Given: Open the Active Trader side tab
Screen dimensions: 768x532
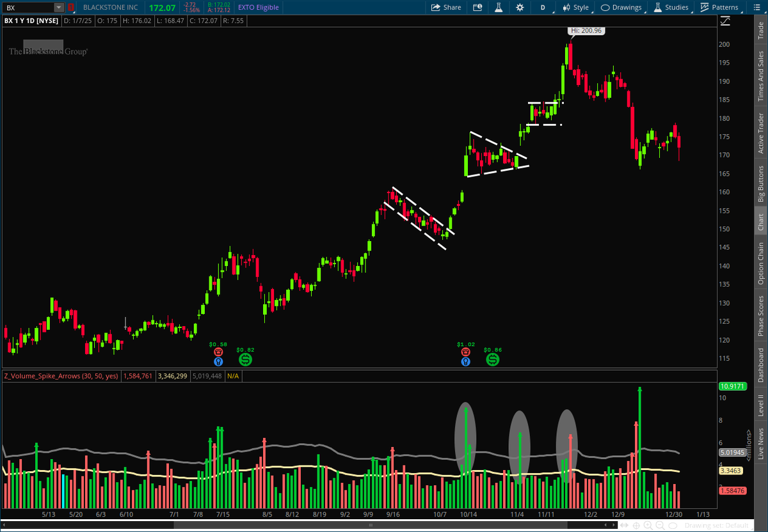Looking at the screenshot, I should coord(760,133).
